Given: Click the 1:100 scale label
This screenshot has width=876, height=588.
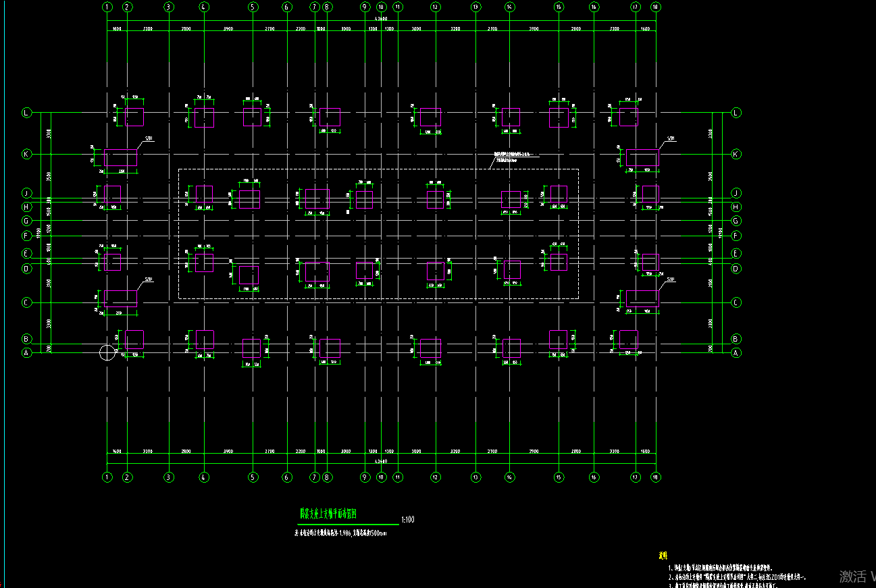Looking at the screenshot, I should [x=408, y=520].
